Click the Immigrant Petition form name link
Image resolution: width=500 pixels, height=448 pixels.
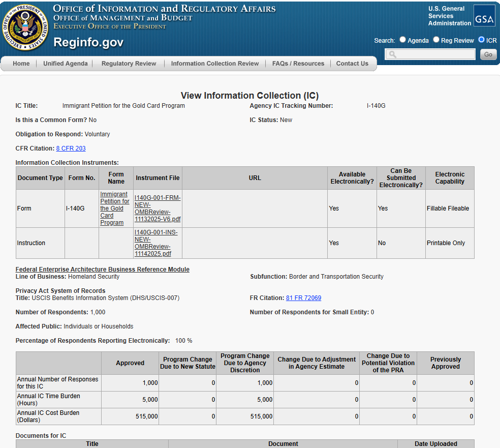[x=114, y=208]
